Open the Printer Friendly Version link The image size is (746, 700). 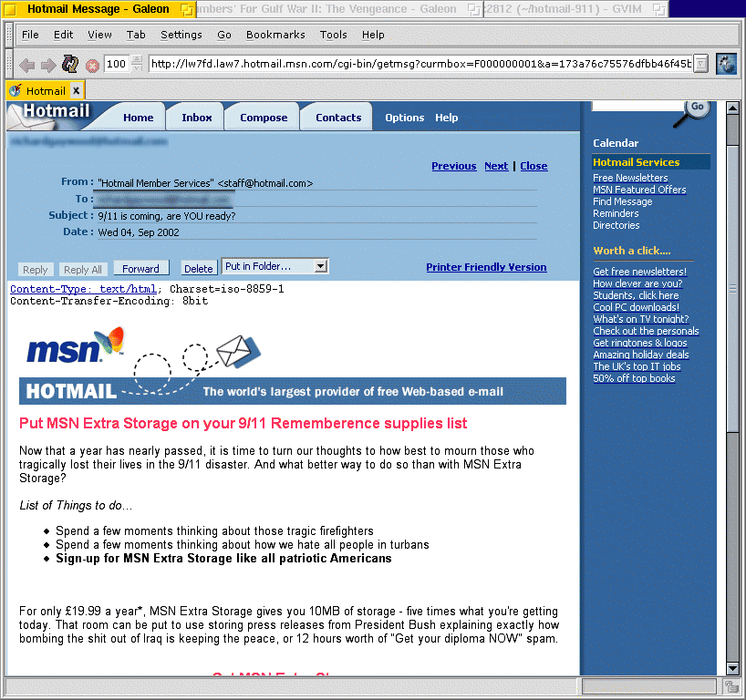(486, 267)
